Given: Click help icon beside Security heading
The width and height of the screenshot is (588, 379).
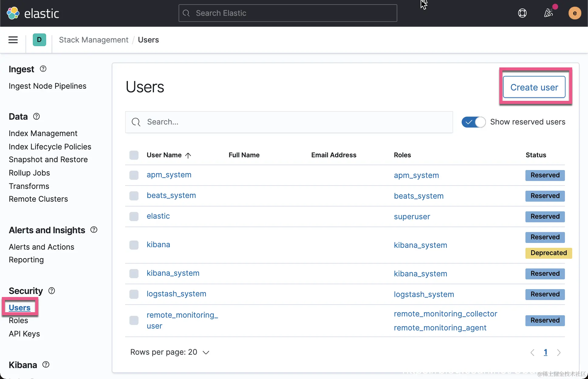Looking at the screenshot, I should 52,291.
